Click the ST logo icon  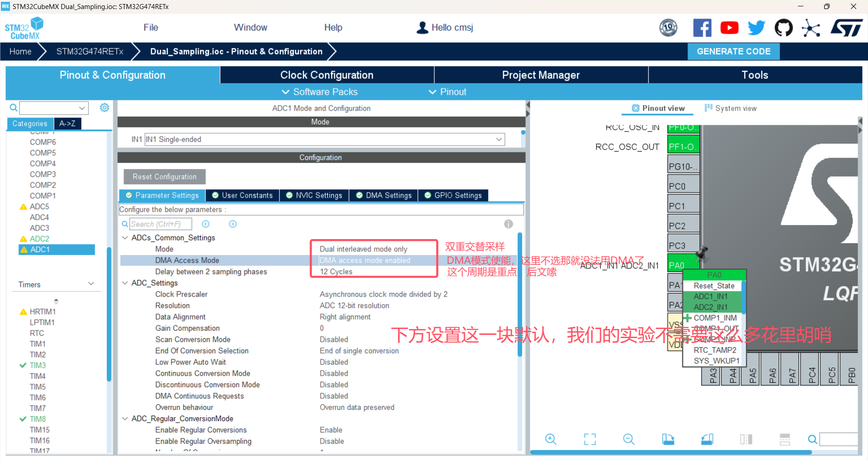tap(846, 28)
